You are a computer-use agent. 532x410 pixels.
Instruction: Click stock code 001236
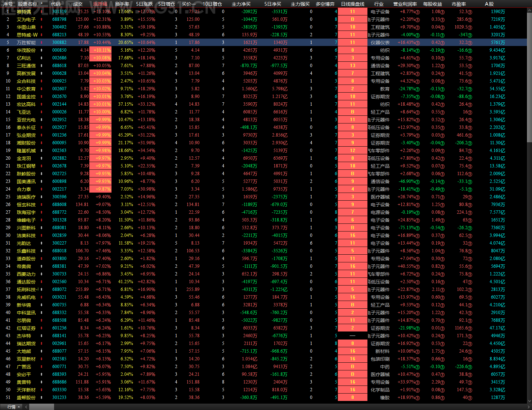[x=59, y=135]
